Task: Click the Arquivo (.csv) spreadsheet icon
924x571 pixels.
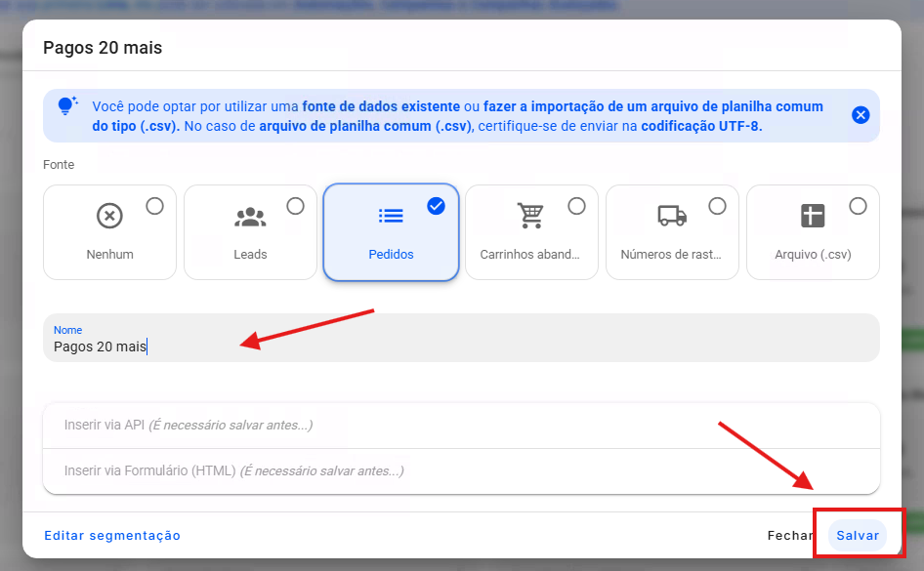Action: [x=813, y=216]
